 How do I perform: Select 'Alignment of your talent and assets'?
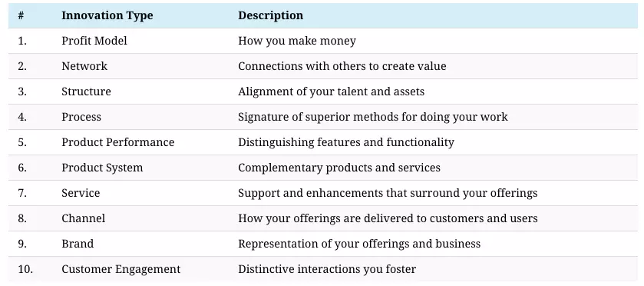332,91
